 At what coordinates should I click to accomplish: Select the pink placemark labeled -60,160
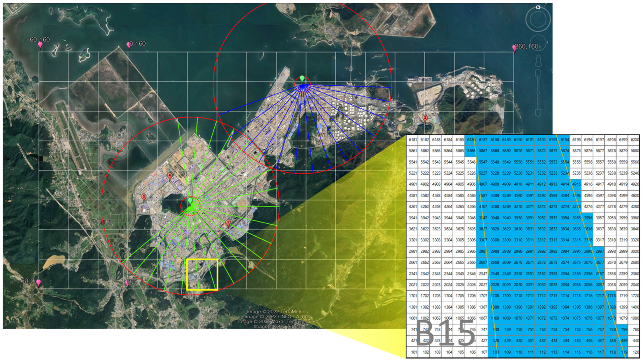click(x=40, y=45)
